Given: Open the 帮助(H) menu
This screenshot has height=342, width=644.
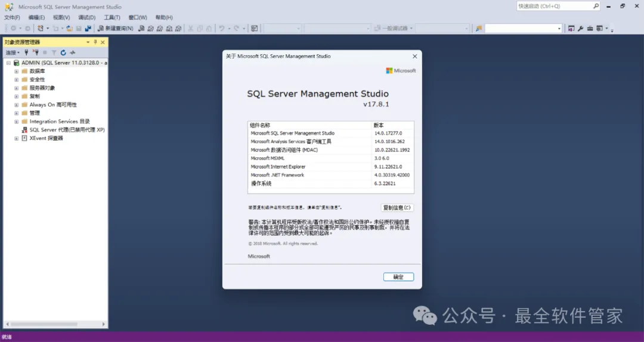Looking at the screenshot, I should [164, 17].
